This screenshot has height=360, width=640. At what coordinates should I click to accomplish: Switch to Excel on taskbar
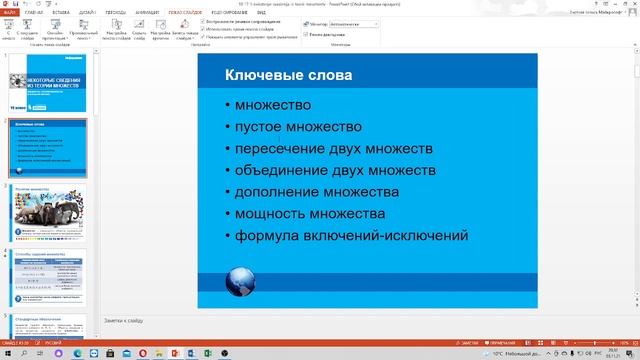pyautogui.click(x=207, y=353)
